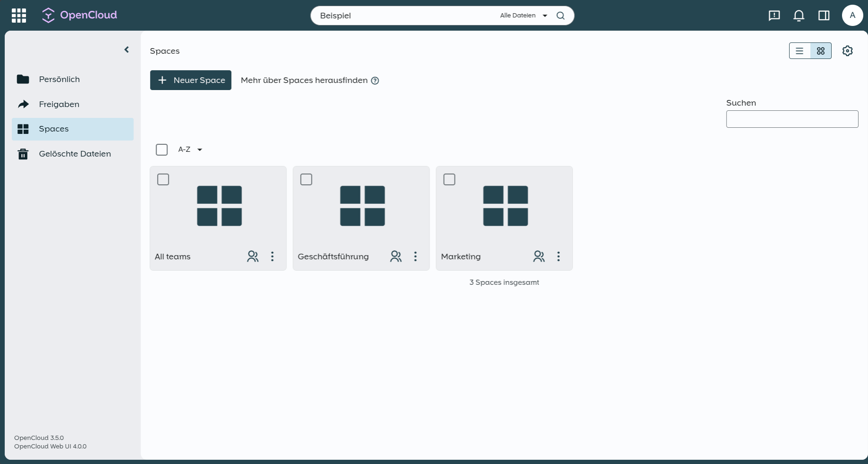Select the All teams space checkbox
This screenshot has height=464, width=868.
pyautogui.click(x=163, y=180)
